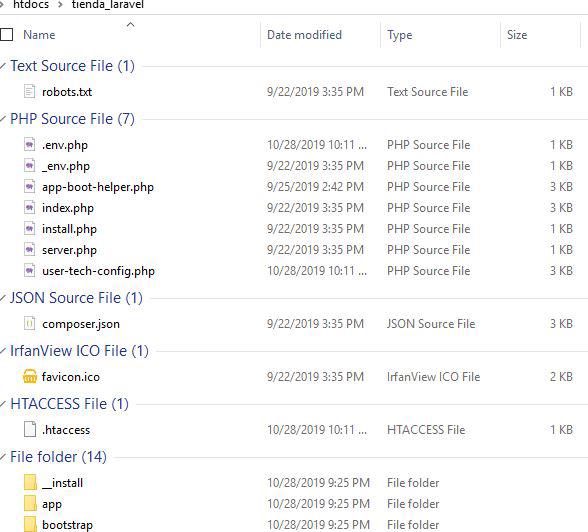Navigate to htdocs in the breadcrumb

coord(31,5)
